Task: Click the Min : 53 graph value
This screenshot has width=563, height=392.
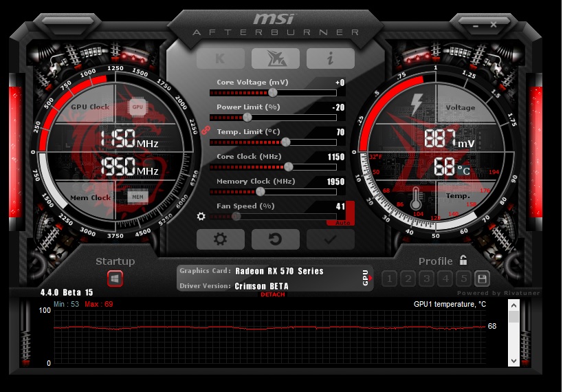Action: coord(66,305)
